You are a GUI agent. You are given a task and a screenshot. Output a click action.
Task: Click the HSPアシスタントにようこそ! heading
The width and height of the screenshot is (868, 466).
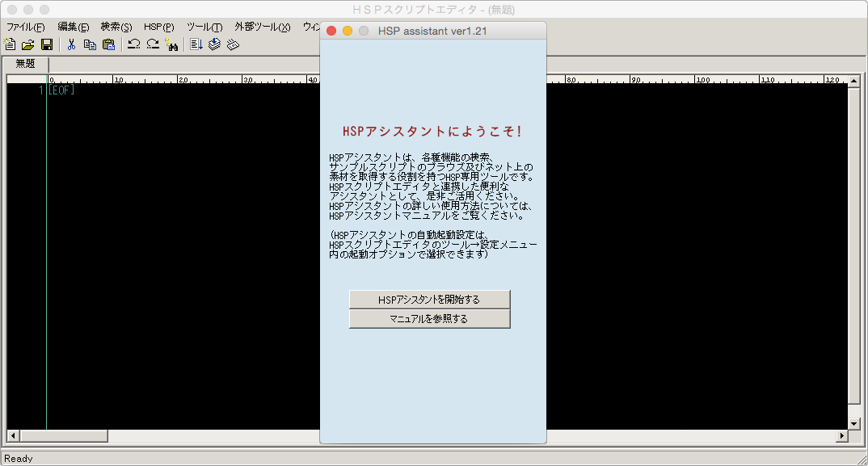432,131
